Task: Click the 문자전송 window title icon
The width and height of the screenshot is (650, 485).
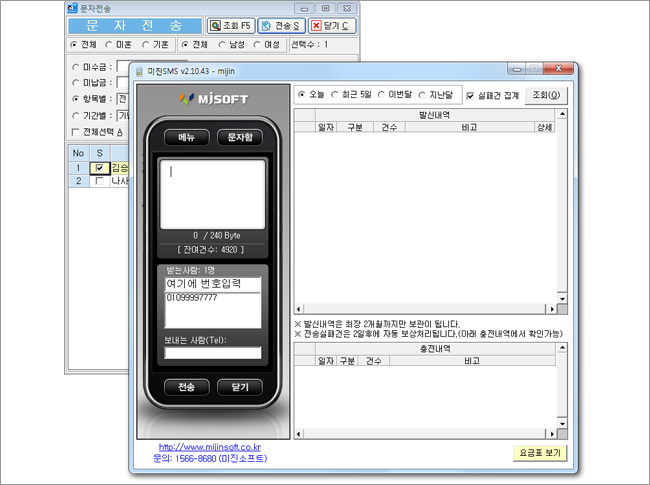Action: point(72,7)
